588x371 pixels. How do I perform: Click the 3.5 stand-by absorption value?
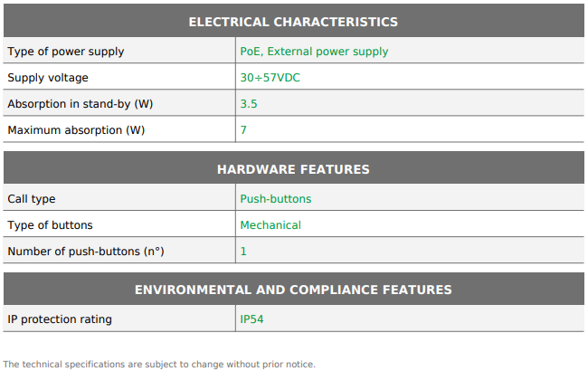(249, 104)
